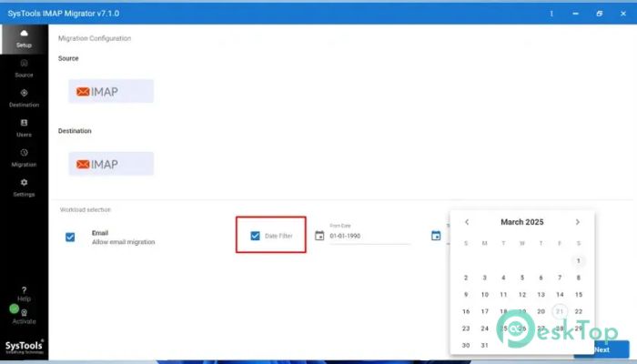Viewport: 637px width, 364px height.
Task: Select day 6 in calendar
Action: tap(541, 278)
